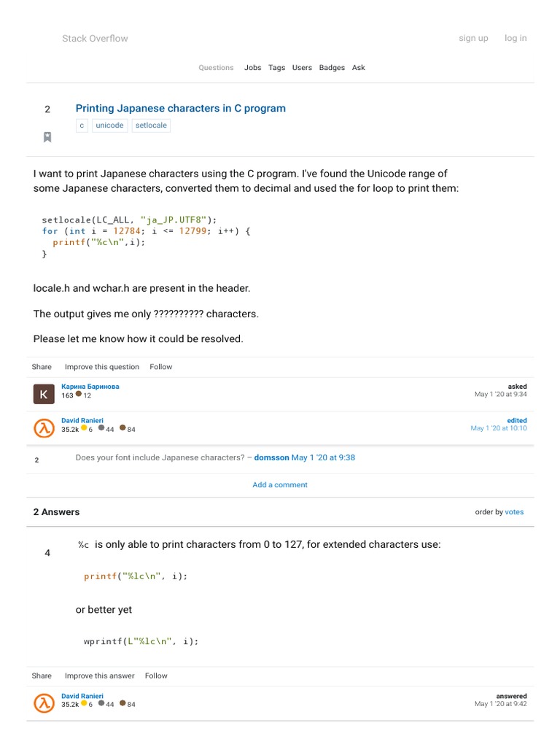
Task: Open the Tags navigation item
Action: point(276,68)
